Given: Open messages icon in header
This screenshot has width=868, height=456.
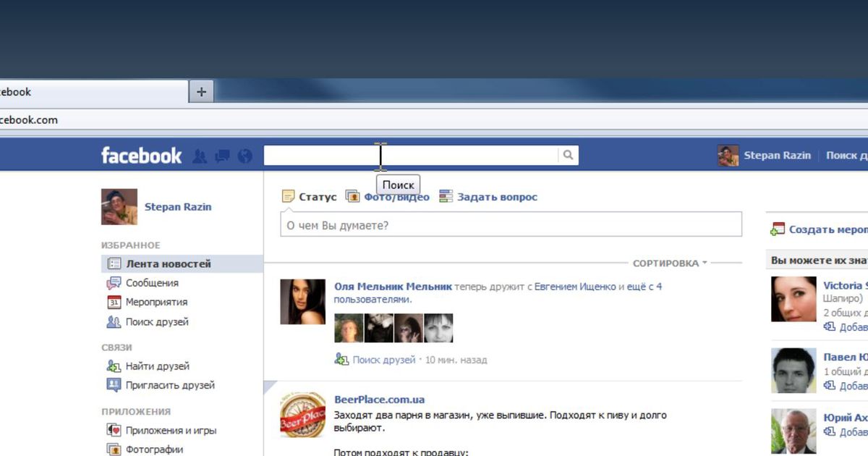Looking at the screenshot, I should pos(222,156).
